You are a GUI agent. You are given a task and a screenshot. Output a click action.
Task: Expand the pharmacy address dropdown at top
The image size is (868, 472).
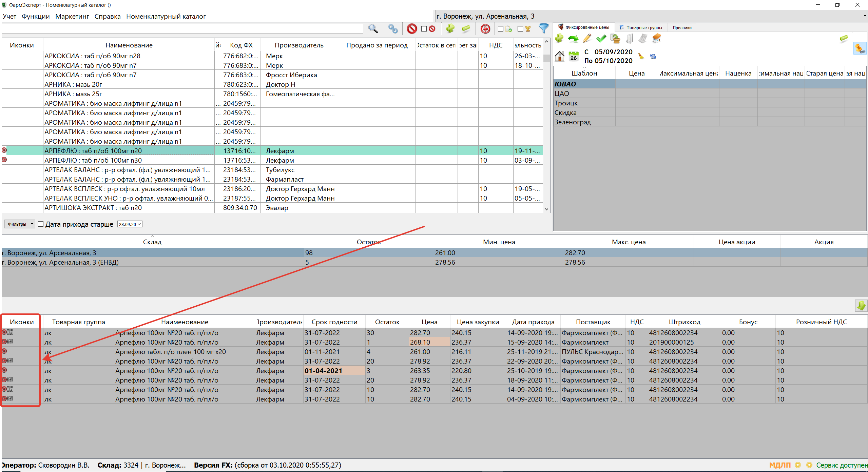pyautogui.click(x=864, y=16)
